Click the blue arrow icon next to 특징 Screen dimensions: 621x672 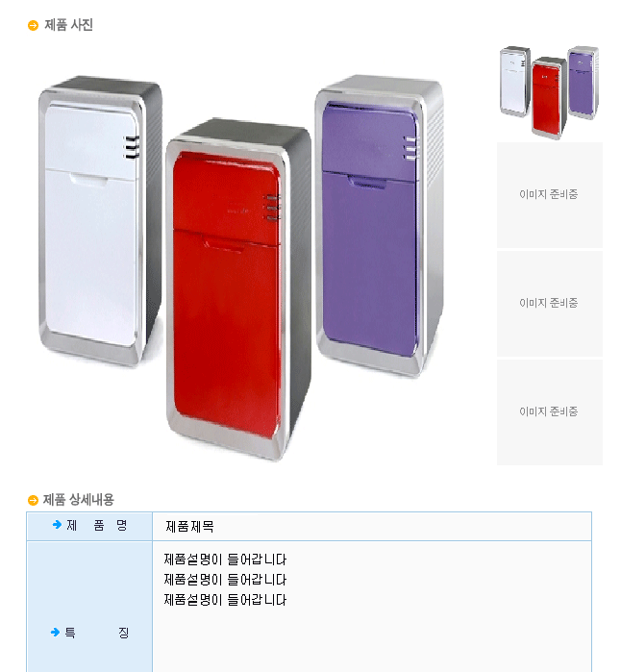coord(55,633)
